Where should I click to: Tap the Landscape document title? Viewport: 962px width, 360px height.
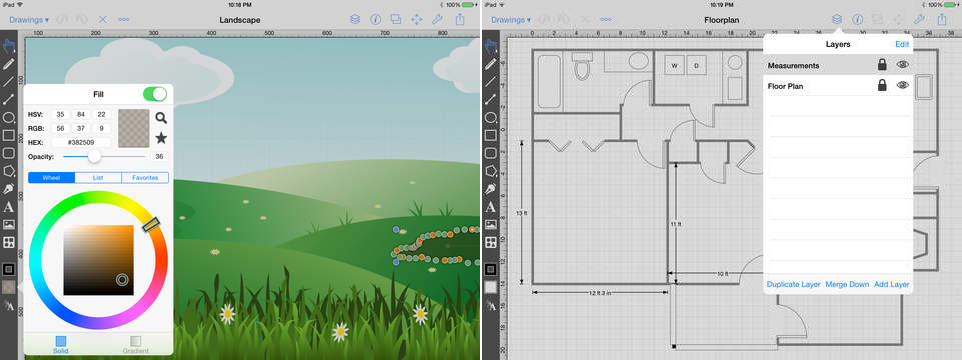point(240,20)
